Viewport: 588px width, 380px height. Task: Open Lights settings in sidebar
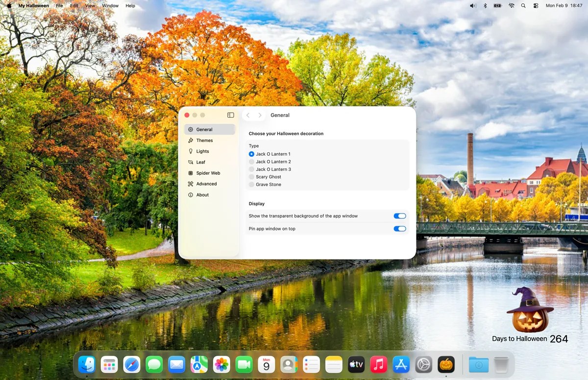point(202,151)
